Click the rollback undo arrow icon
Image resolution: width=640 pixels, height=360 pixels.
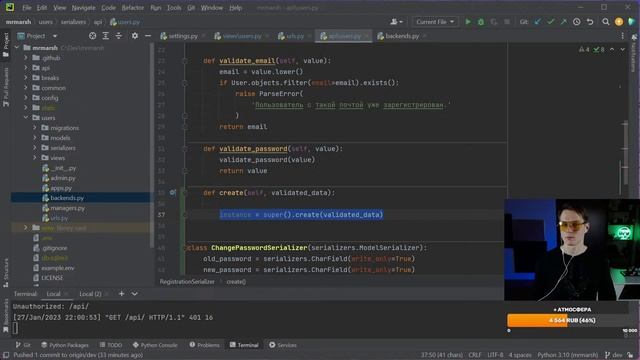click(x=590, y=22)
